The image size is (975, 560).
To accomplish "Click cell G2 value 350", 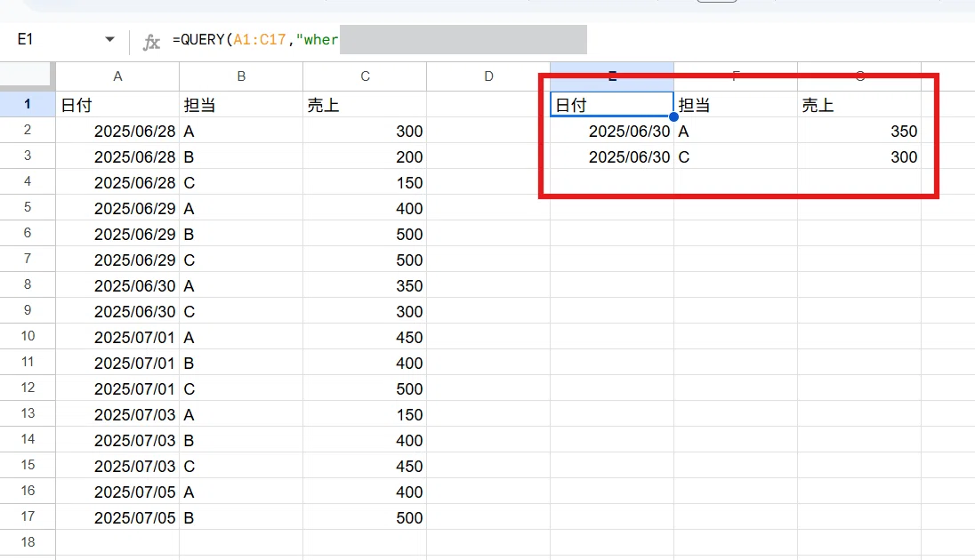I will click(x=859, y=132).
